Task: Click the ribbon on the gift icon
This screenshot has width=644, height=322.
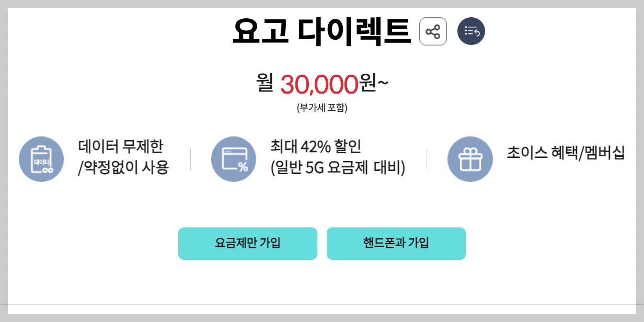Action: pyautogui.click(x=469, y=152)
